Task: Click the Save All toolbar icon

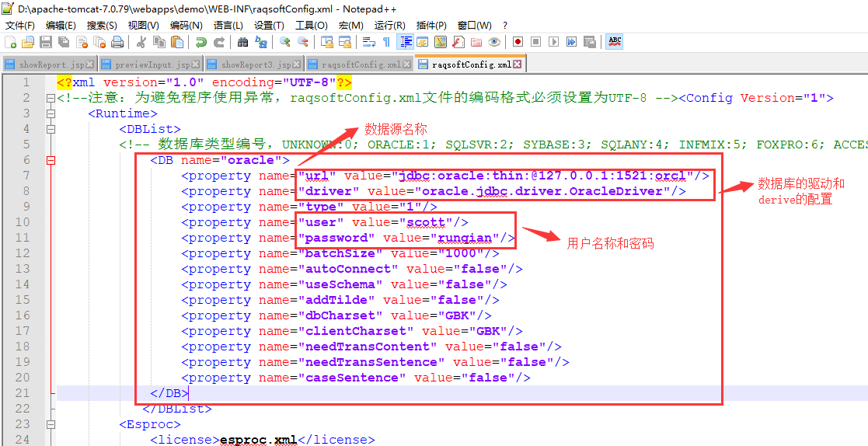Action: point(64,41)
